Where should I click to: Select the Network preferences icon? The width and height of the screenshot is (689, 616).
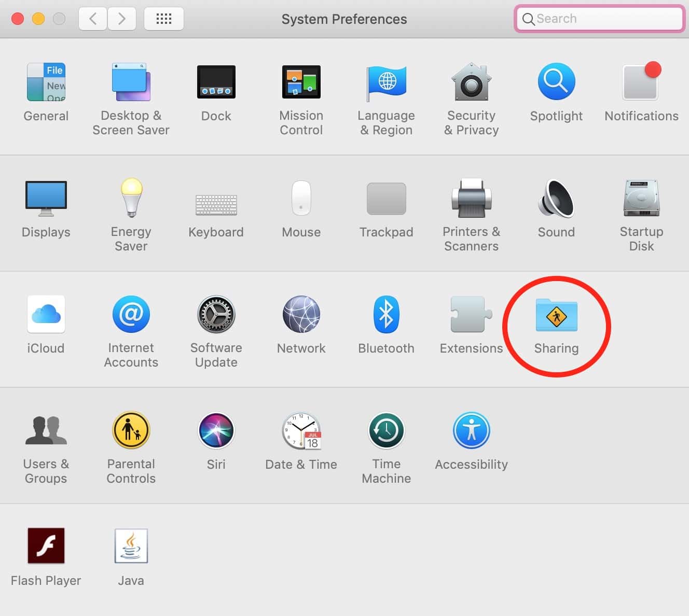[x=301, y=315]
